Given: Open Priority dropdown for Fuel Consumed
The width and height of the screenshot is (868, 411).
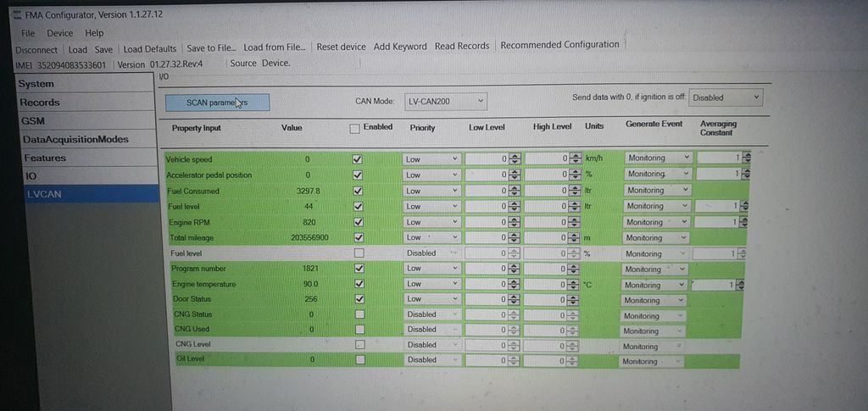Looking at the screenshot, I should [431, 191].
